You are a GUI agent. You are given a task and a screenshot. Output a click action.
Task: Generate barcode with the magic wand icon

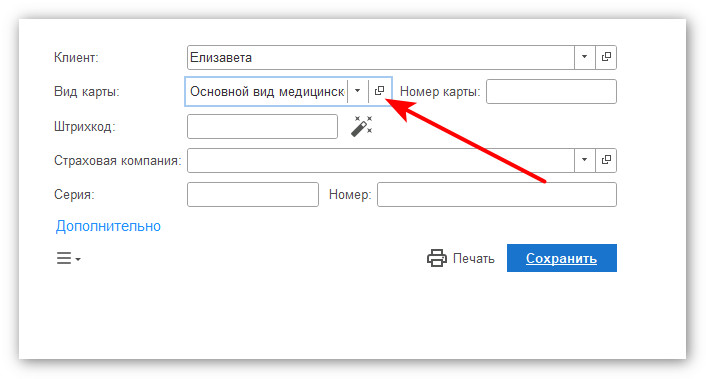(362, 126)
